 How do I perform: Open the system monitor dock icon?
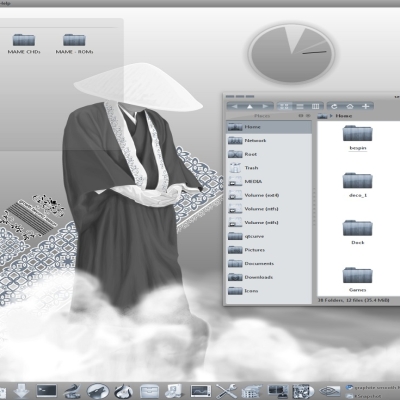201,391
